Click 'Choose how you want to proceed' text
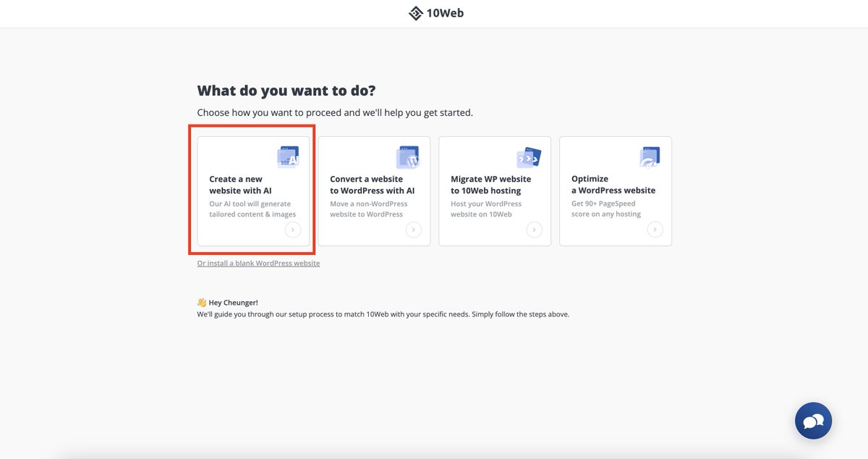Screen dimensions: 868x459 pos(335,113)
